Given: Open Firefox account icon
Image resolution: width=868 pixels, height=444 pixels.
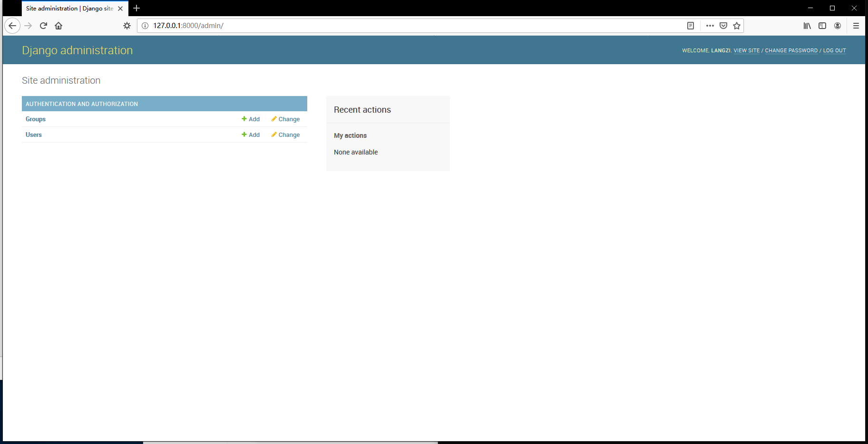Looking at the screenshot, I should pyautogui.click(x=838, y=26).
